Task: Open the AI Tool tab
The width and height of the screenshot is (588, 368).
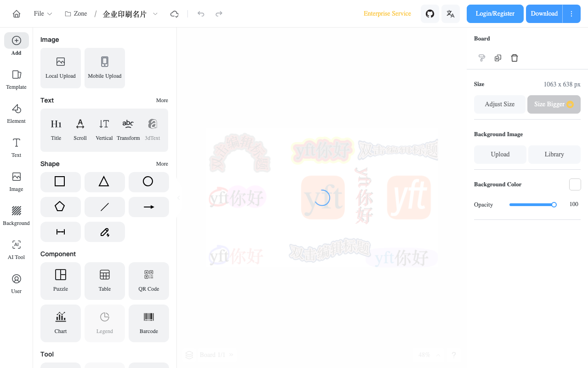Action: 17,249
